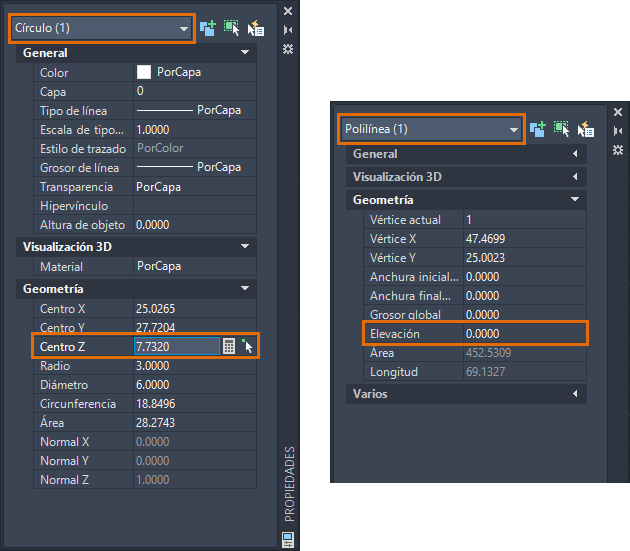Toggle auto-hide on Polilínea properties palette
The height and width of the screenshot is (551, 630).
click(x=618, y=131)
